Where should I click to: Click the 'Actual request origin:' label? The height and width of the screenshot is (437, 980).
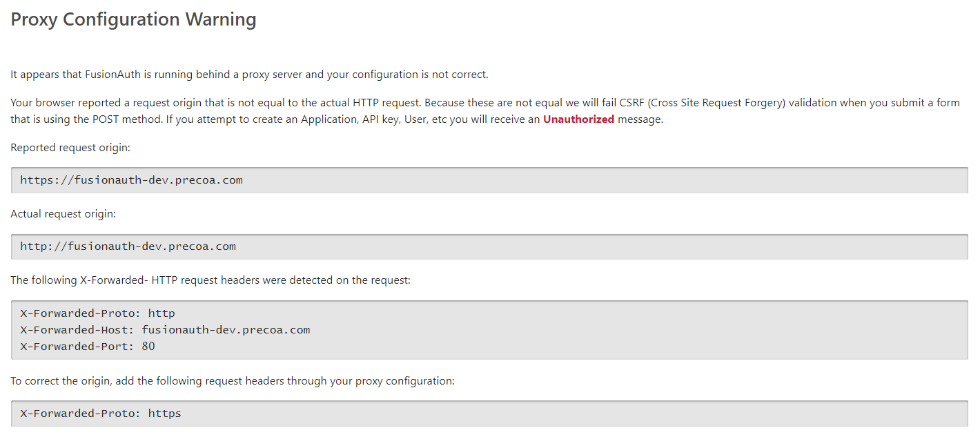tap(63, 214)
